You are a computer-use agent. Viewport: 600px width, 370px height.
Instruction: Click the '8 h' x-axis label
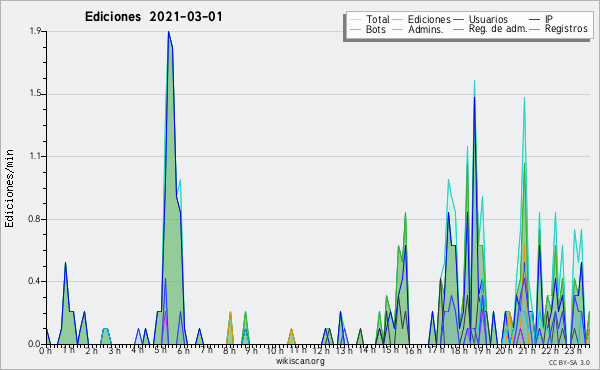click(x=229, y=350)
